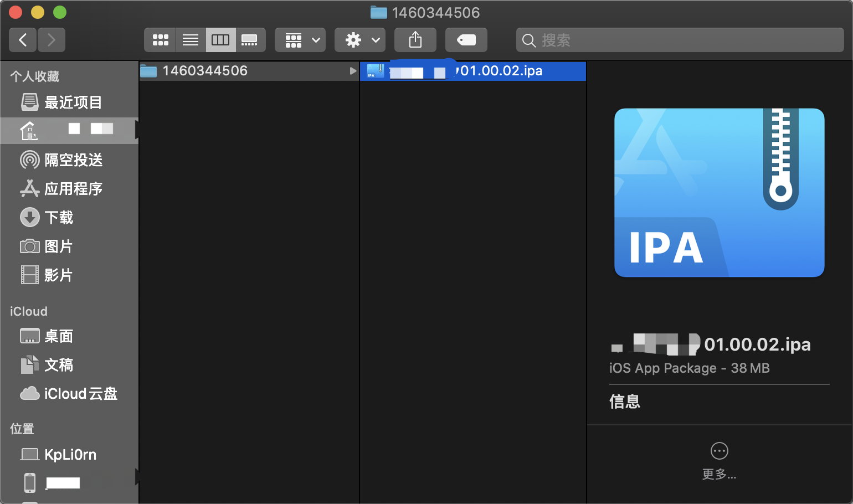Click the forward navigation arrow
Viewport: 853px width, 504px height.
click(52, 40)
